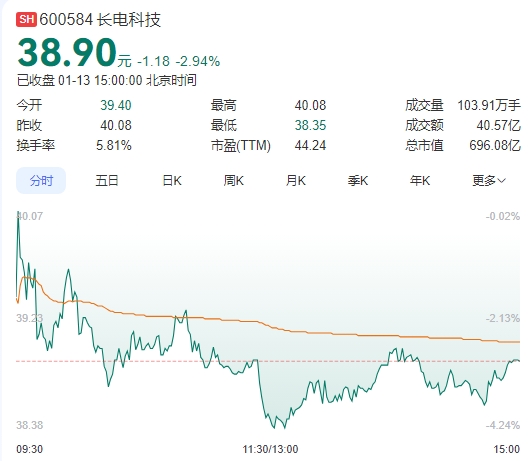The width and height of the screenshot is (528, 461).
Task: Click the 成交量 value 103.91万手
Action: (489, 105)
